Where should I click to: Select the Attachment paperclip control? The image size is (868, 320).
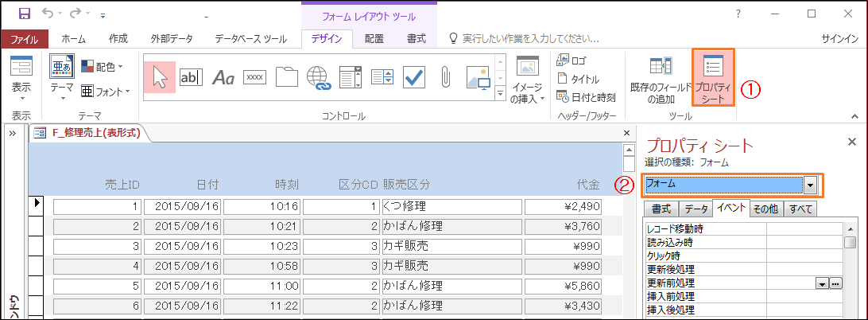[446, 78]
